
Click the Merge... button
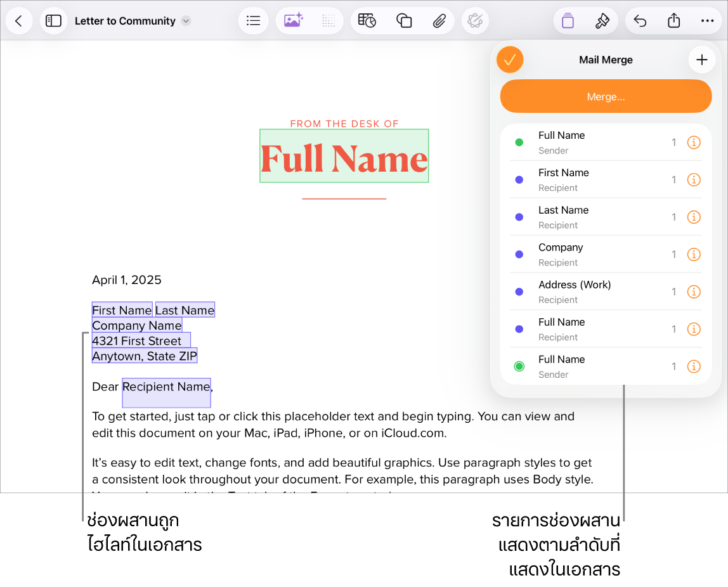click(x=606, y=96)
